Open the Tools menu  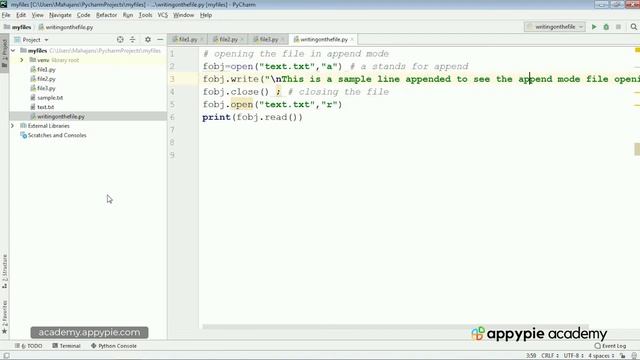[x=145, y=15]
